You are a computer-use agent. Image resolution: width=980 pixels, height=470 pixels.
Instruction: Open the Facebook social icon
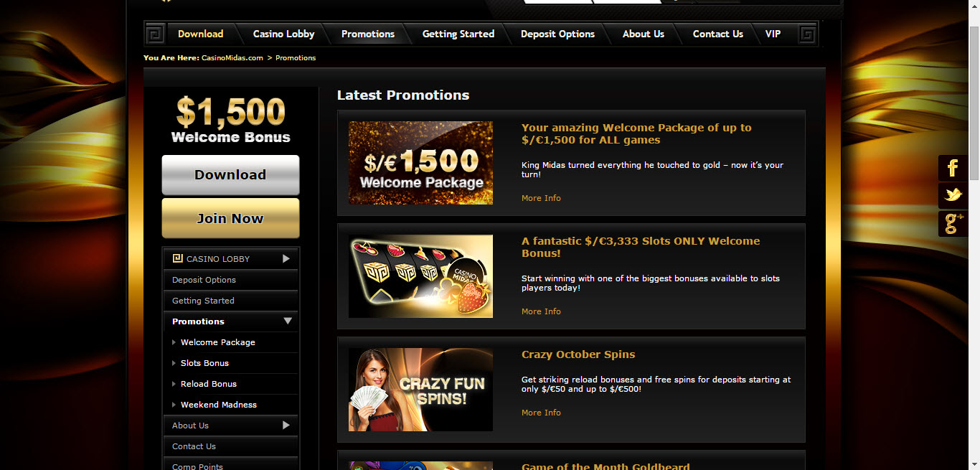(953, 168)
